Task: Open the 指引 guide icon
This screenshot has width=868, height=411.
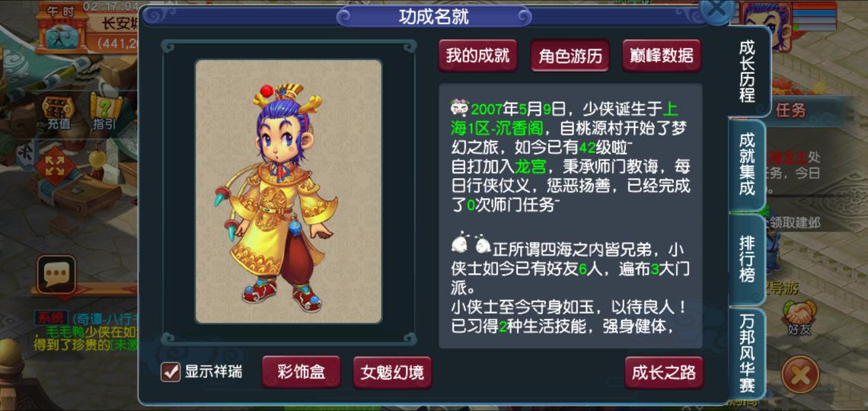Action: 104,113
